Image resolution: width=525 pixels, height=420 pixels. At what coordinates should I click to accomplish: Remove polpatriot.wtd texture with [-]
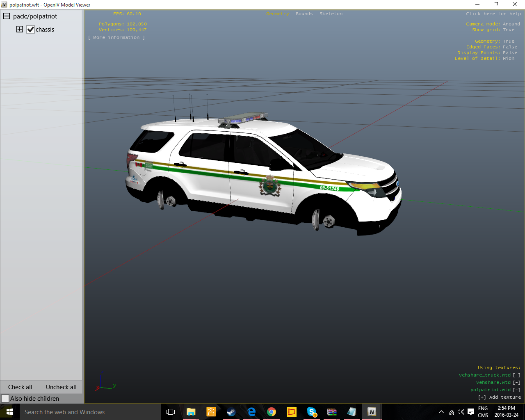point(516,390)
